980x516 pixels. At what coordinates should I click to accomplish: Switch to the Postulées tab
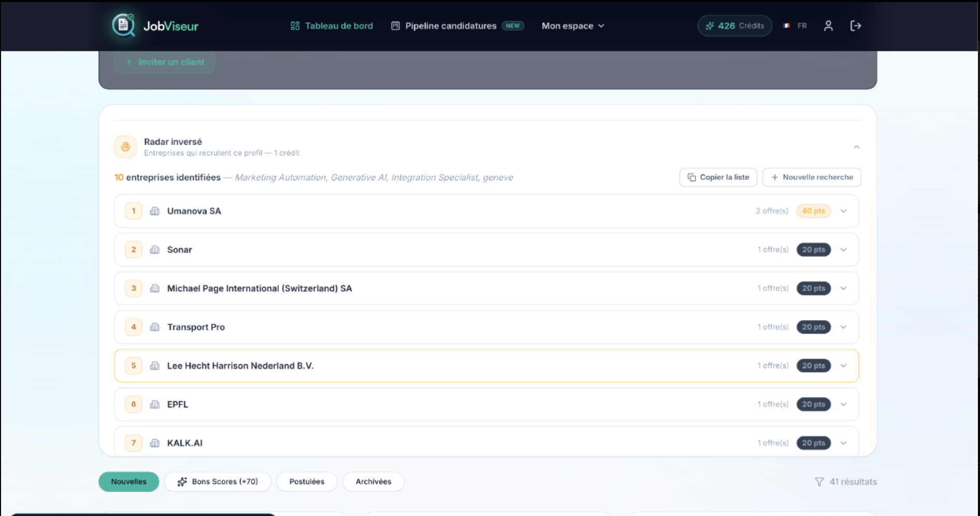(x=307, y=482)
